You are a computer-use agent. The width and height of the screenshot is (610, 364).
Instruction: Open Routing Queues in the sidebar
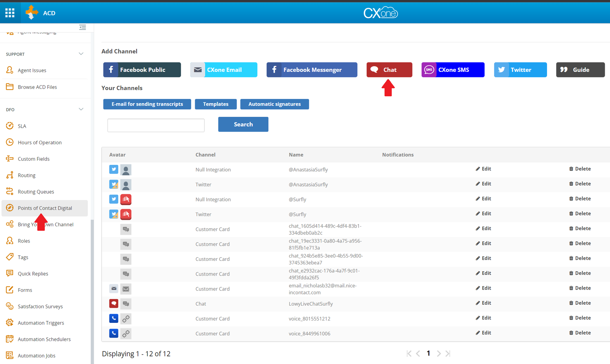[36, 192]
